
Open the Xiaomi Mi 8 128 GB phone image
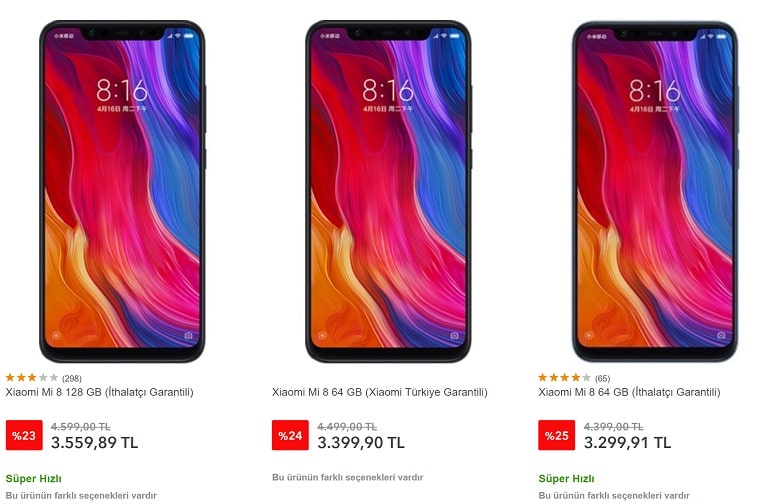122,191
